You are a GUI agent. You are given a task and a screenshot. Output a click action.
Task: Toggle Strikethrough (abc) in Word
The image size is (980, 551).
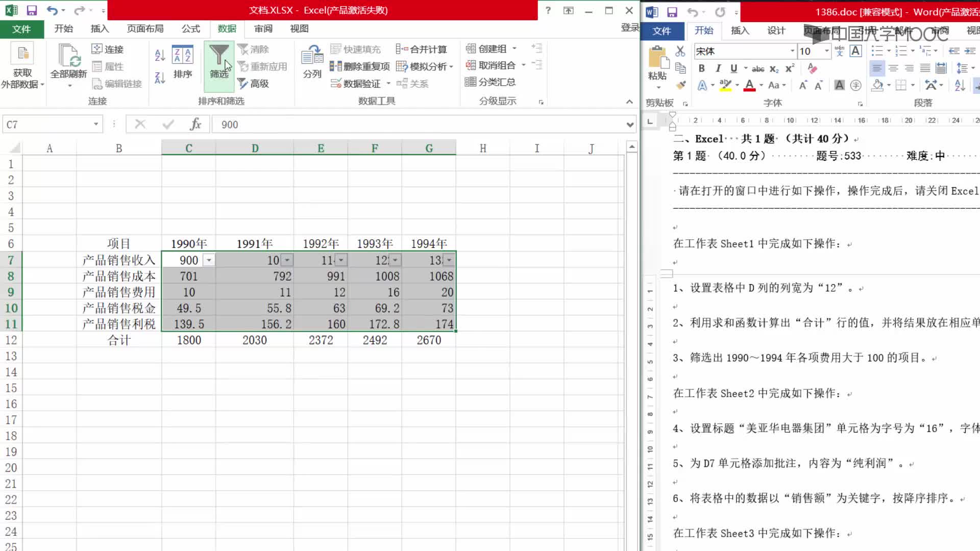tap(758, 68)
